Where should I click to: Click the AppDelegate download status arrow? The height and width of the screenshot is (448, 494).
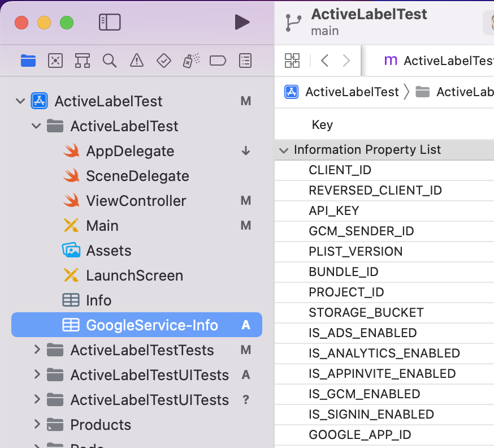click(x=246, y=151)
